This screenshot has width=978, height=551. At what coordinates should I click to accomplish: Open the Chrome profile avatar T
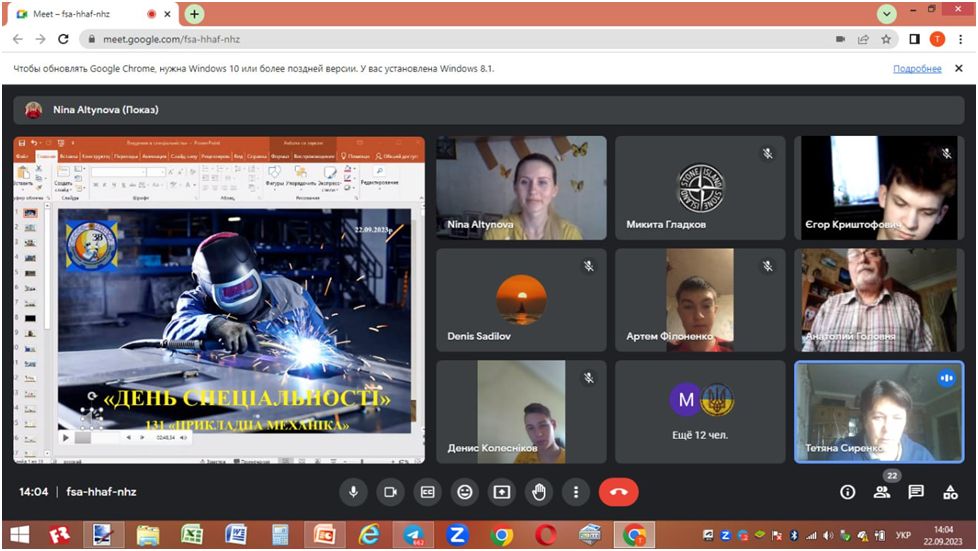tap(937, 39)
